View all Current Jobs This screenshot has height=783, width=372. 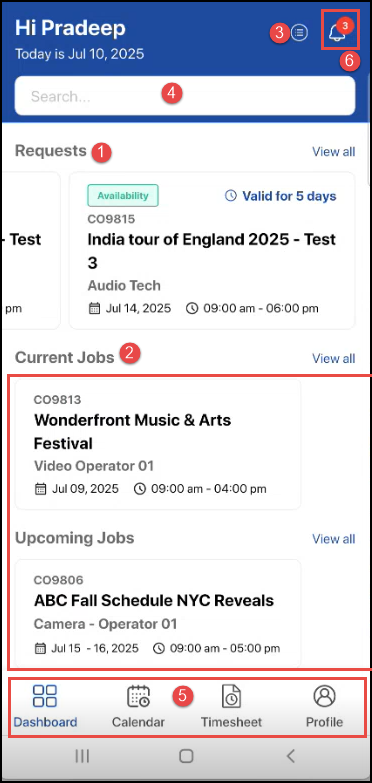(x=334, y=358)
